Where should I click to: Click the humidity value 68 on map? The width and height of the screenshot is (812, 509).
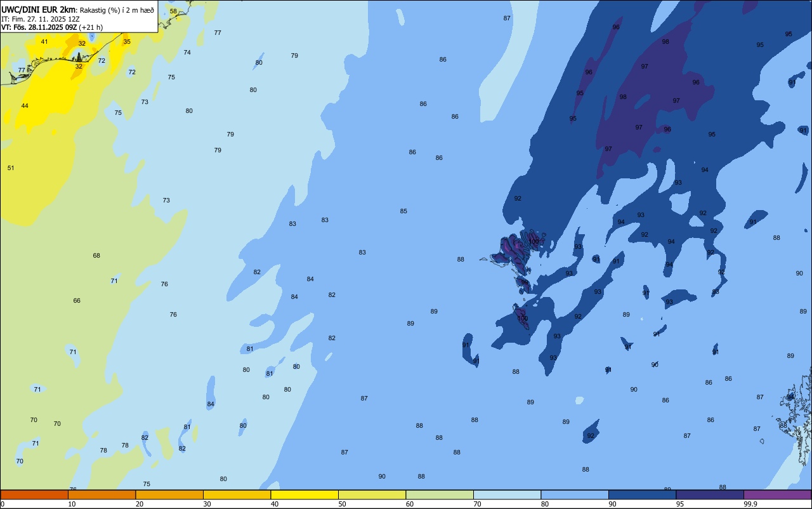96,256
